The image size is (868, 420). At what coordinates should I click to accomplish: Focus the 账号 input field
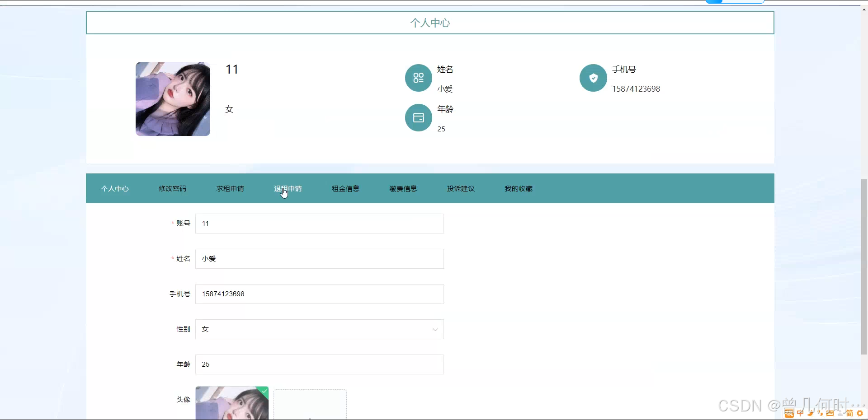[319, 224]
